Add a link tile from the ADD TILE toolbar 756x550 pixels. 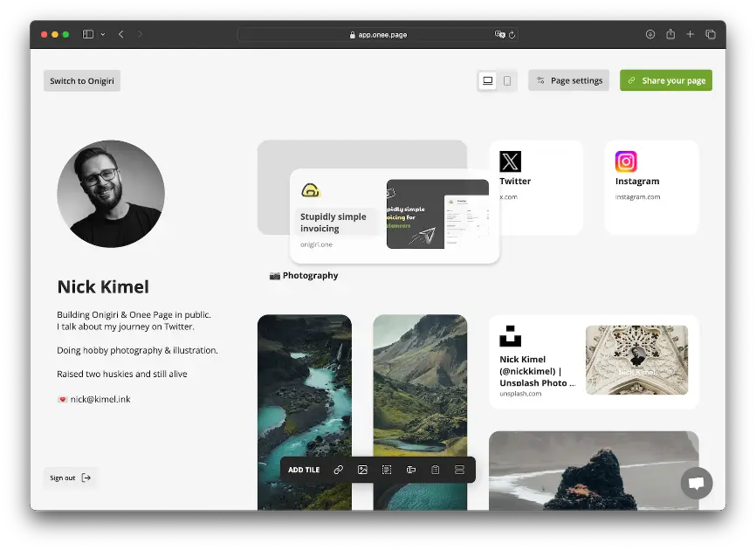(339, 470)
